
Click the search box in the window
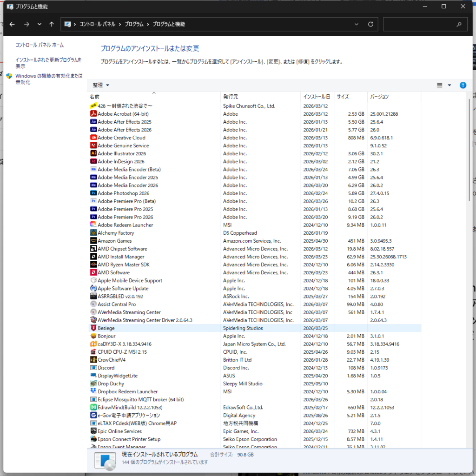pos(421,24)
